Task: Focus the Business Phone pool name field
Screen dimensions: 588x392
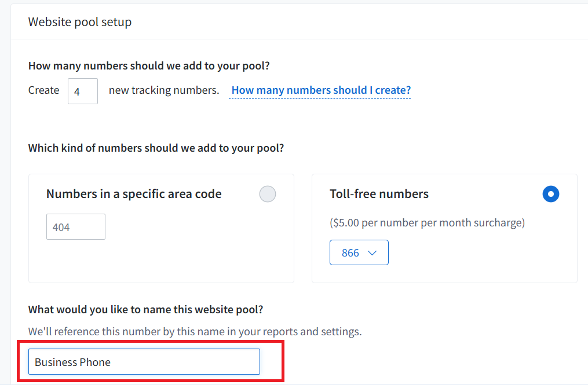Action: [x=144, y=362]
